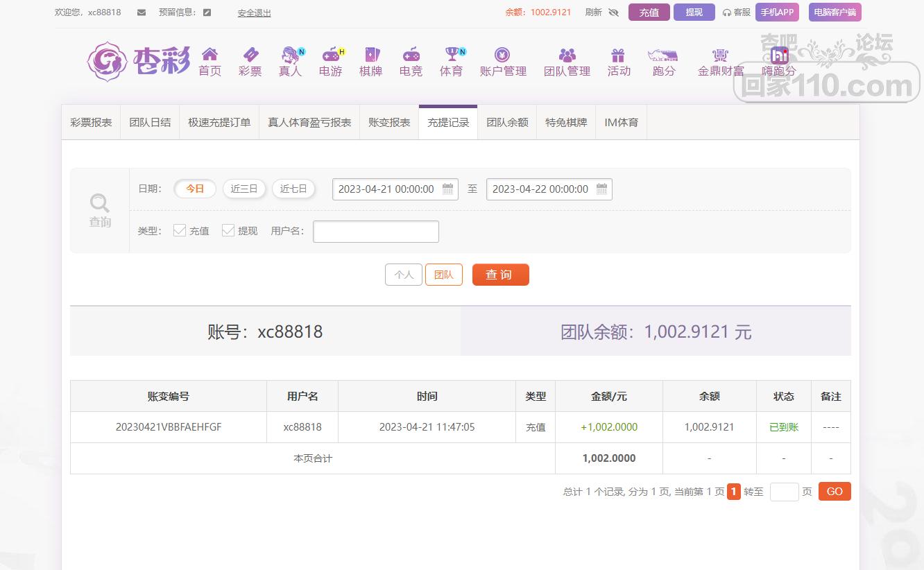Click the orange 查询 search button
Image resolution: width=924 pixels, height=570 pixels.
500,275
